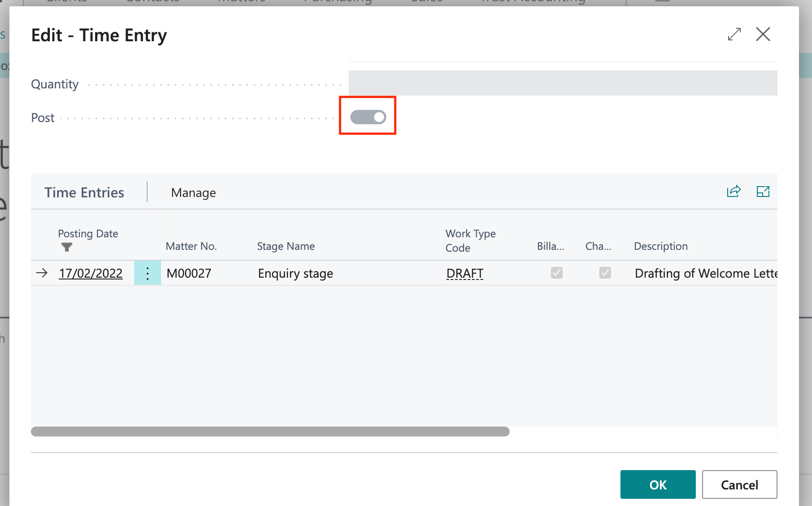This screenshot has height=506, width=812.
Task: Click the M00027 matter cell
Action: 189,273
